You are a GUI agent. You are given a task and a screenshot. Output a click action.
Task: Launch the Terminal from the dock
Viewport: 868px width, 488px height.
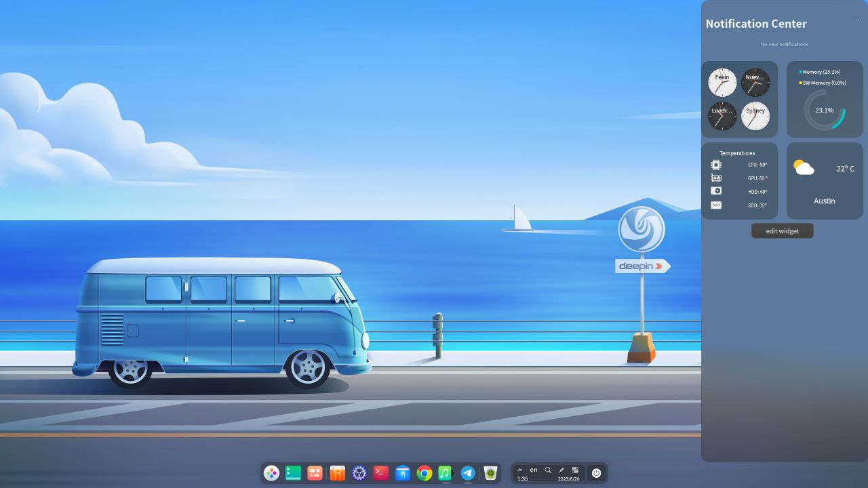click(381, 473)
